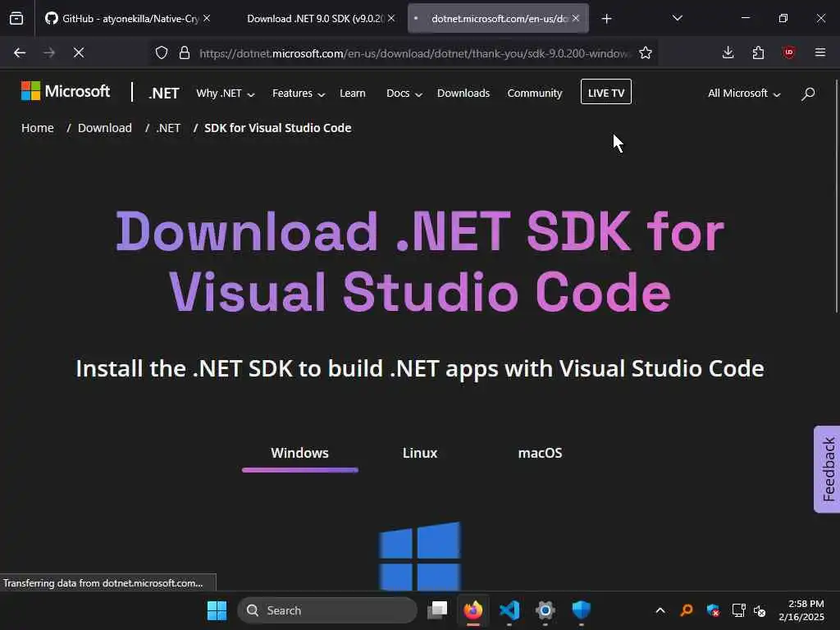Expand the All Microsoft menu
This screenshot has height=630, width=840.
744,94
